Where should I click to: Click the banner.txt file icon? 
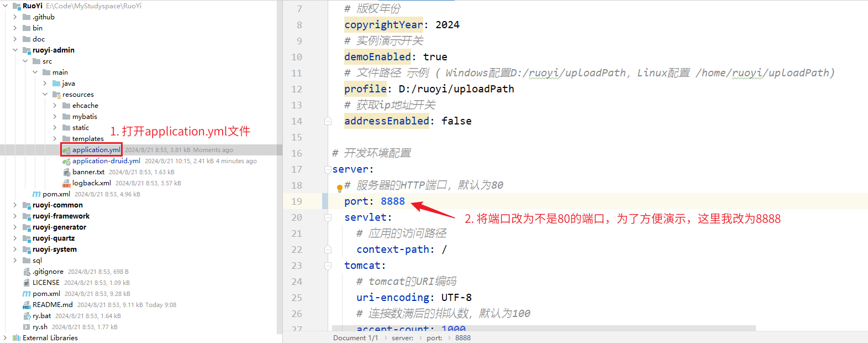(66, 172)
